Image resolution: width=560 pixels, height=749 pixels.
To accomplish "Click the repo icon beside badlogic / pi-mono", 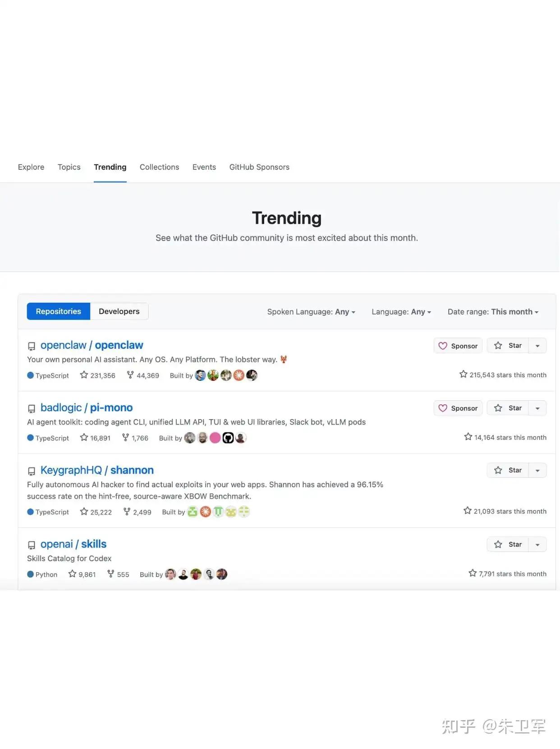I will (32, 409).
